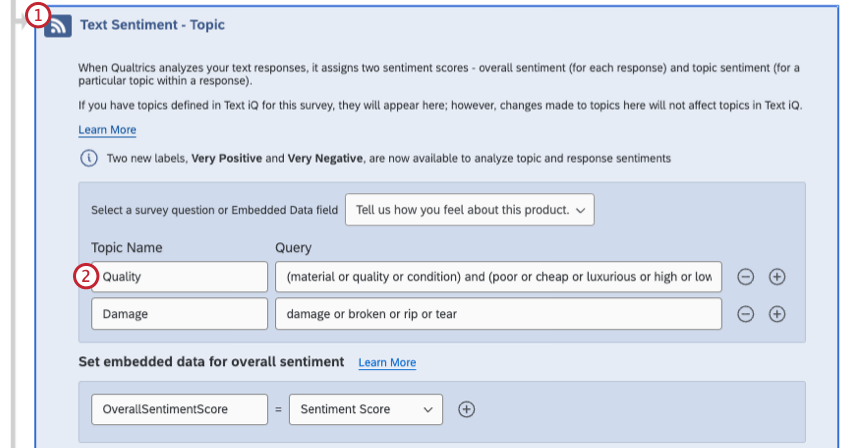Click the info icon beside new labels notice
Viewport: 850px width, 448px height.
[89, 158]
